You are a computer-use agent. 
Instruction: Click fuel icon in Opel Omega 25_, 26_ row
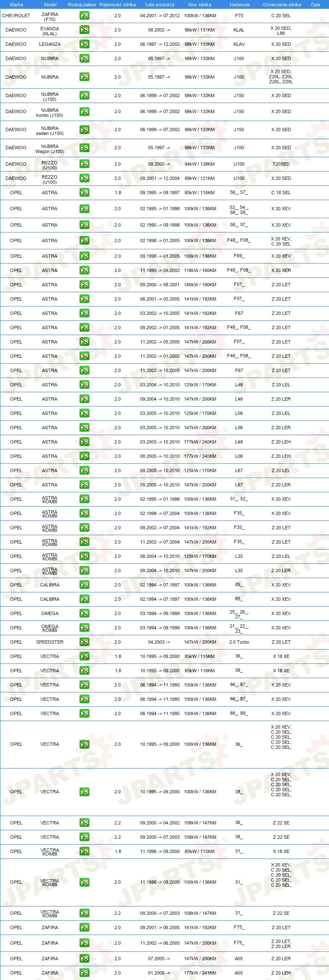coord(84,613)
